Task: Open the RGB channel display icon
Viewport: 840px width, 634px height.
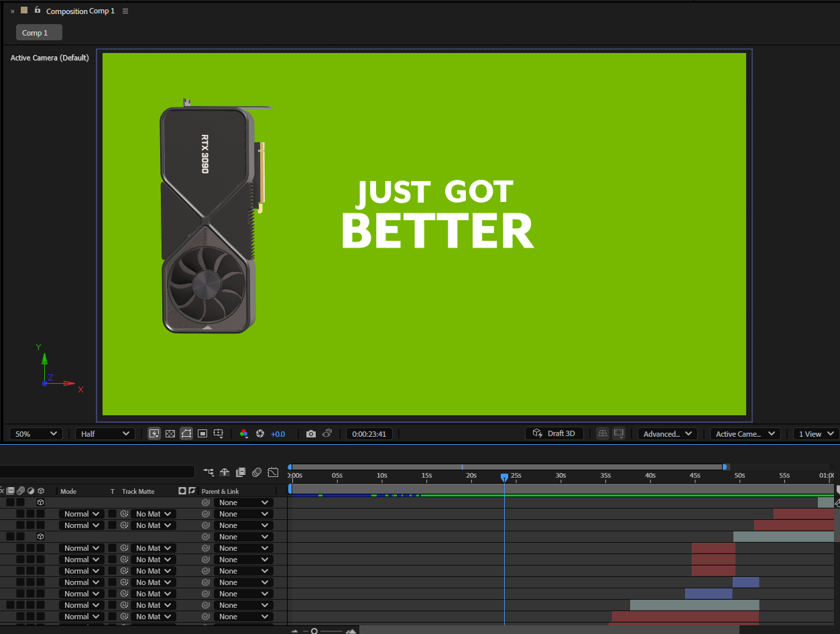Action: pos(244,434)
